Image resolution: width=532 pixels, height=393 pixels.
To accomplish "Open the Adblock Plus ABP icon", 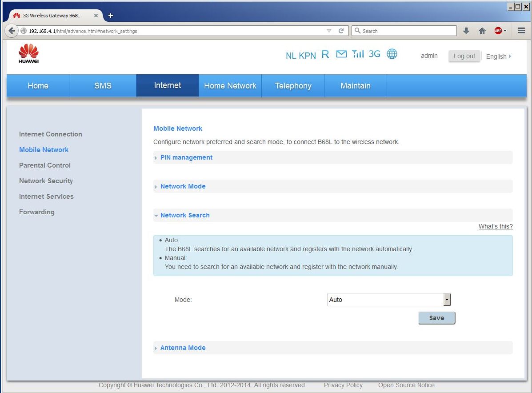I will (498, 31).
